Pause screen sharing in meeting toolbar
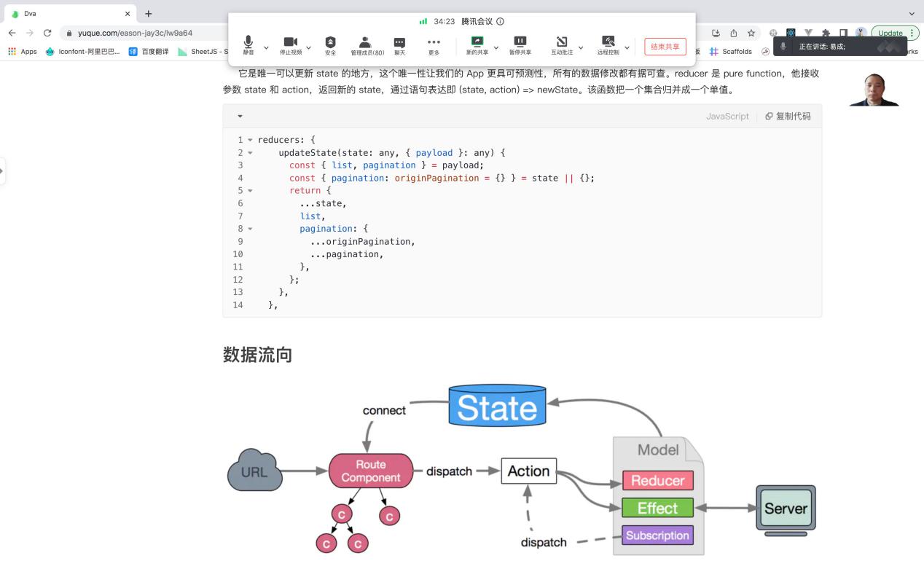 click(520, 44)
